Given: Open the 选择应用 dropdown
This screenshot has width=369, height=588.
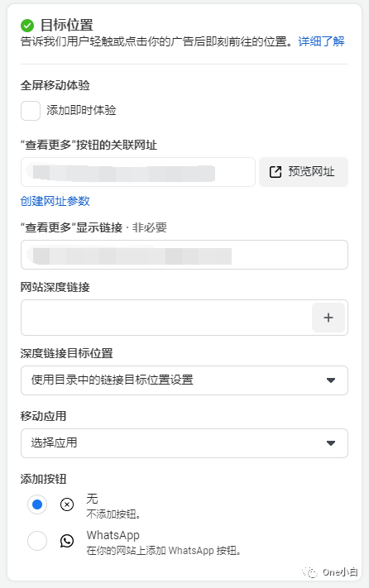Looking at the screenshot, I should pos(184,443).
